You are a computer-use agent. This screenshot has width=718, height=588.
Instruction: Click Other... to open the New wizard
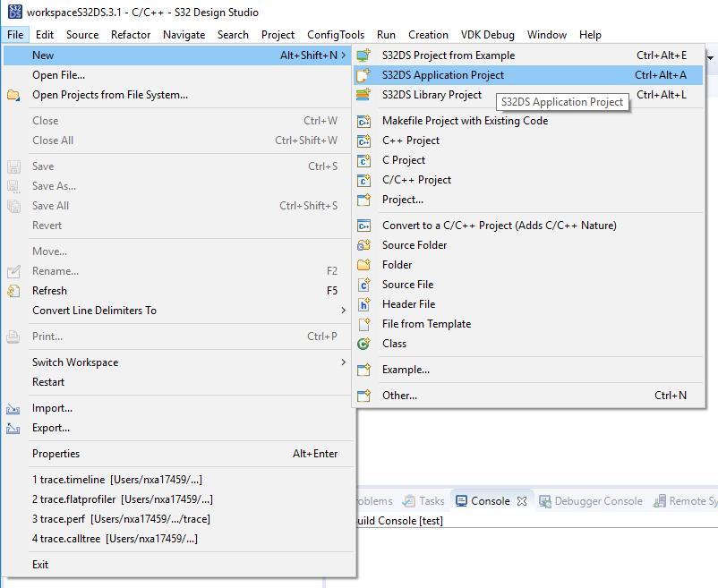point(400,395)
